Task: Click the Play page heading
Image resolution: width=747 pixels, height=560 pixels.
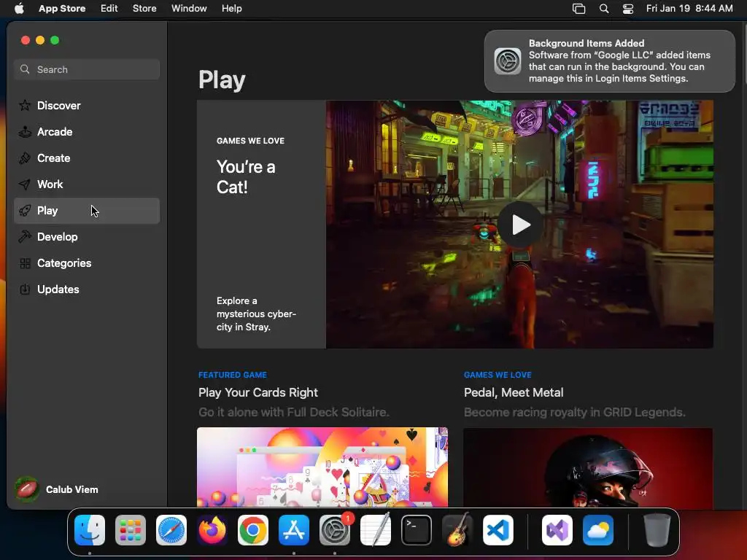Action: click(222, 80)
